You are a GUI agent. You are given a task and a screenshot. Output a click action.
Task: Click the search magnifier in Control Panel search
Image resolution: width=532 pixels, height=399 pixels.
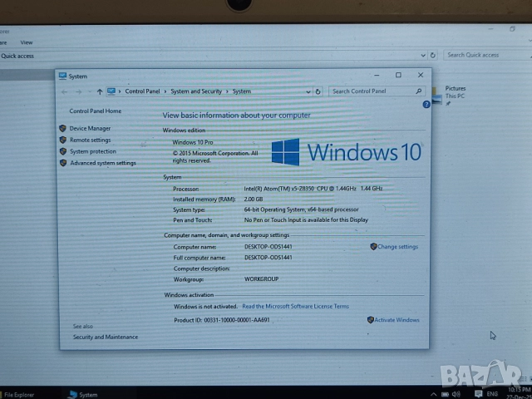click(x=419, y=91)
